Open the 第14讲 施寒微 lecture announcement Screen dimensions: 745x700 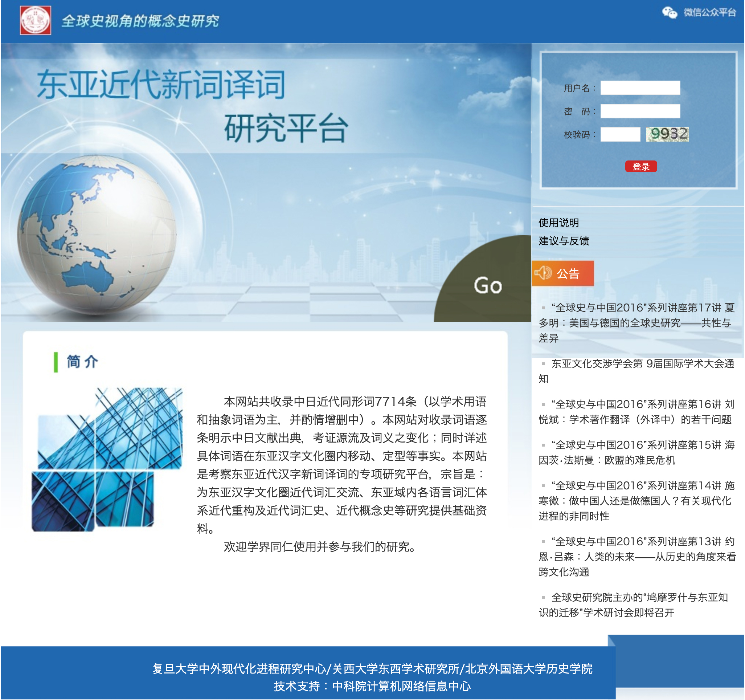click(637, 501)
